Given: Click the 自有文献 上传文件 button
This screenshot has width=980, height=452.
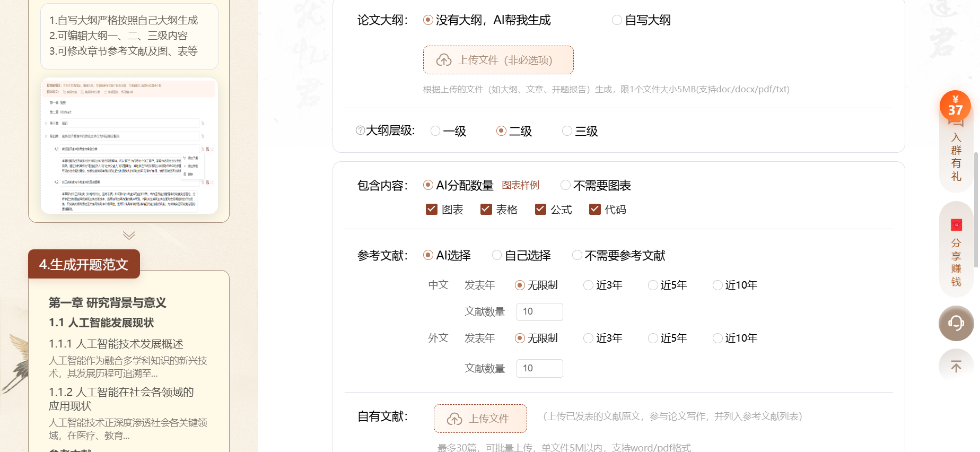Looking at the screenshot, I should [x=480, y=419].
